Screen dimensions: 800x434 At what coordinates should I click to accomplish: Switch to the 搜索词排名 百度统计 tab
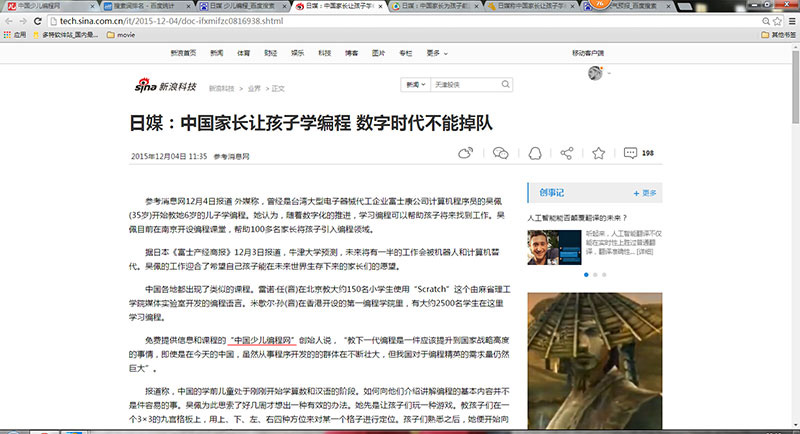point(146,6)
